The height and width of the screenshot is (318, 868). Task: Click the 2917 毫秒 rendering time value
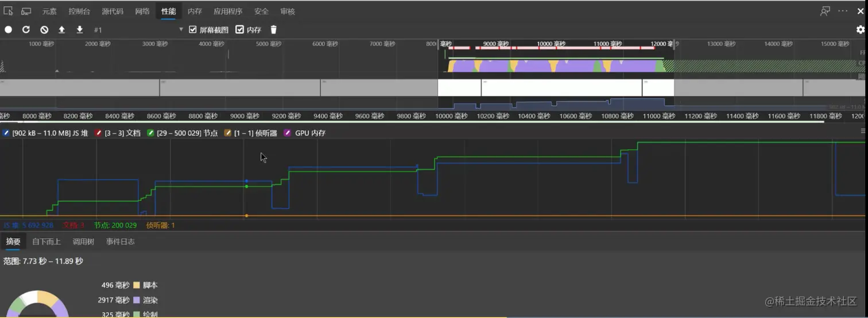114,300
